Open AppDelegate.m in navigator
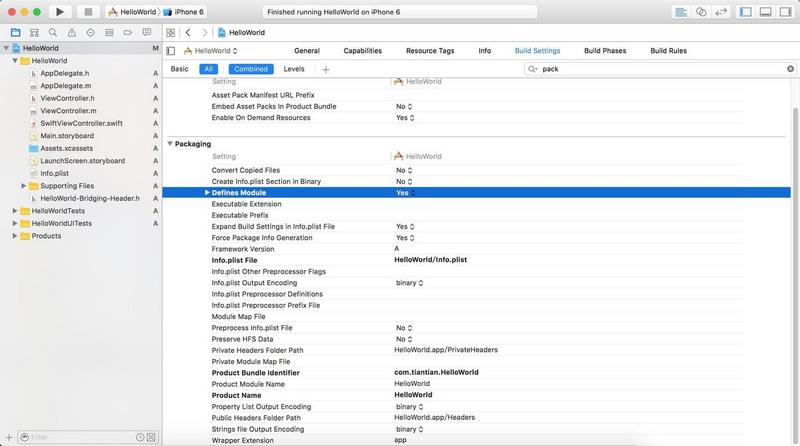 pyautogui.click(x=66, y=86)
